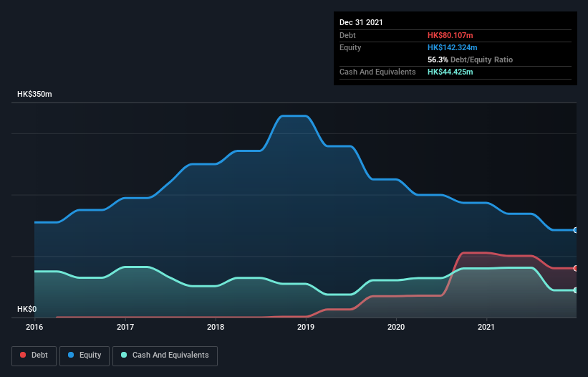Click the 56.3% Debt/Equity Ratio text
This screenshot has height=377, width=588.
point(470,59)
